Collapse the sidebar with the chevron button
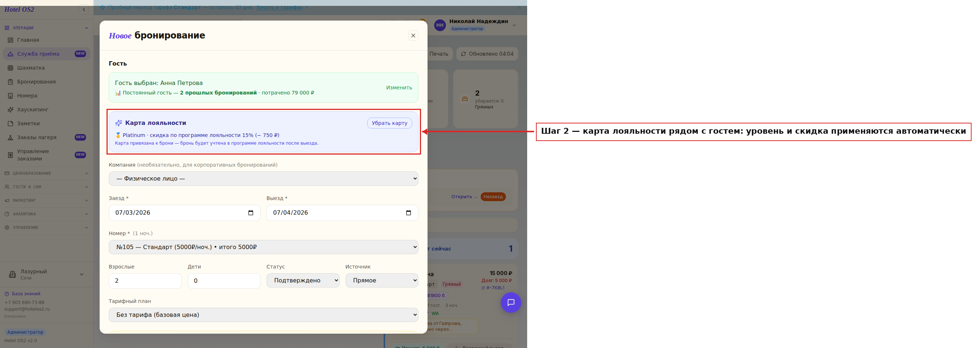This screenshot has height=348, width=980. [x=84, y=10]
